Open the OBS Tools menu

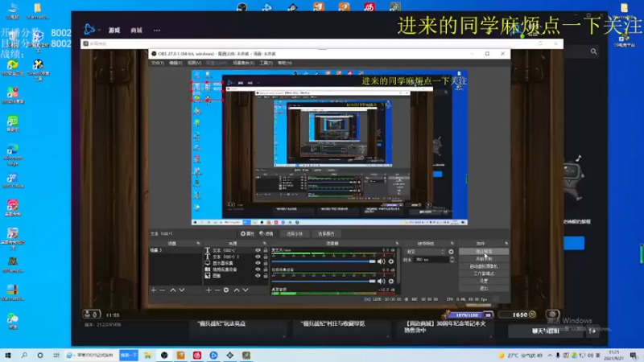point(266,63)
